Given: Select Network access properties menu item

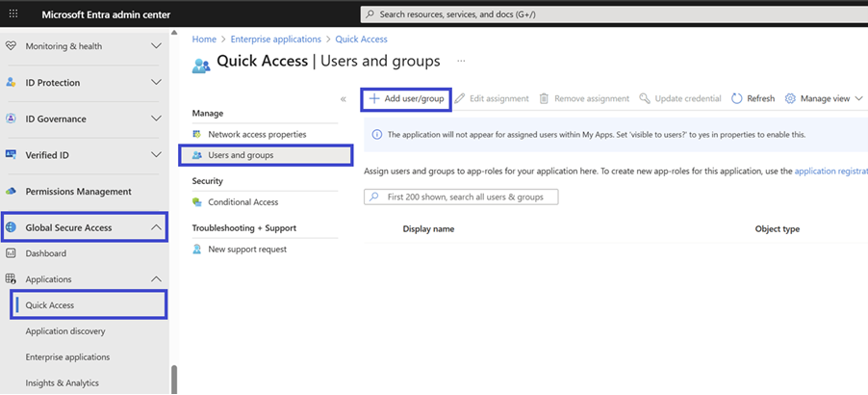Looking at the screenshot, I should pos(256,134).
